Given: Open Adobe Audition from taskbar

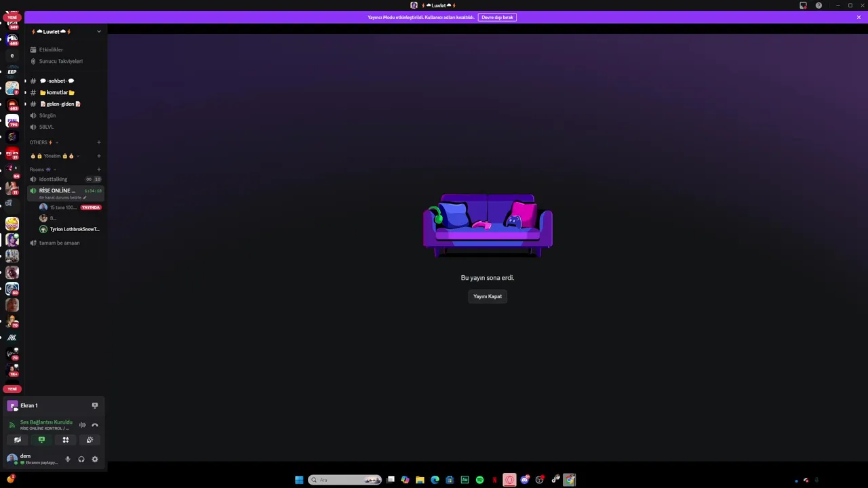Looking at the screenshot, I should click(465, 480).
